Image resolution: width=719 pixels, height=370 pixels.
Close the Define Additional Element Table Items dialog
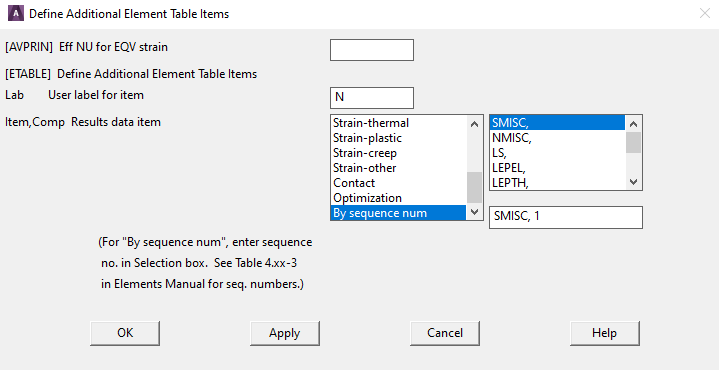[x=704, y=14]
